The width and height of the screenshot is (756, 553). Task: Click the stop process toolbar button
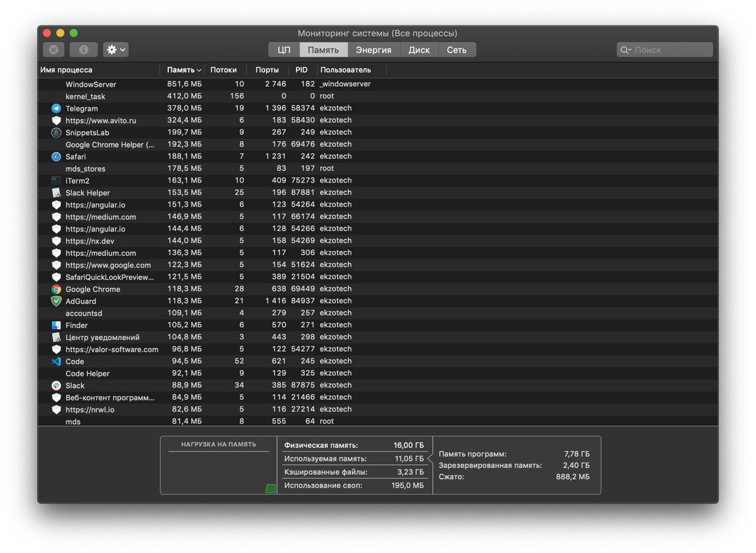tap(53, 50)
